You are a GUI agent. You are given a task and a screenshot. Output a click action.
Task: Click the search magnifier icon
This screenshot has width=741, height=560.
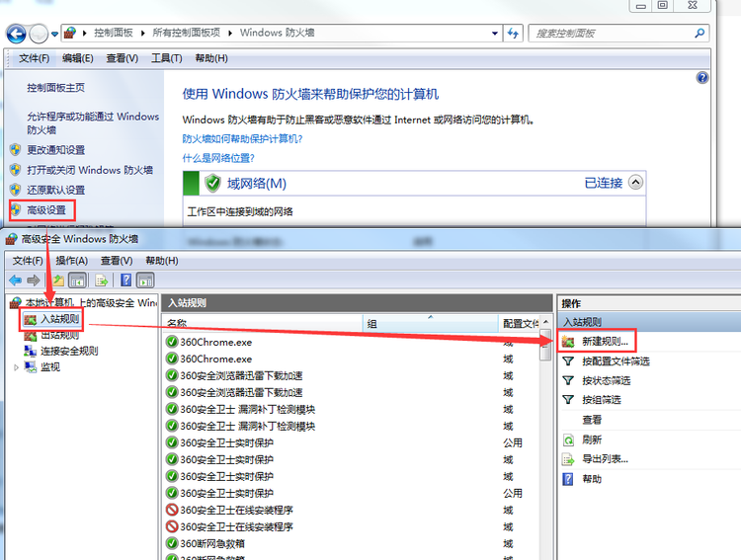tap(700, 33)
